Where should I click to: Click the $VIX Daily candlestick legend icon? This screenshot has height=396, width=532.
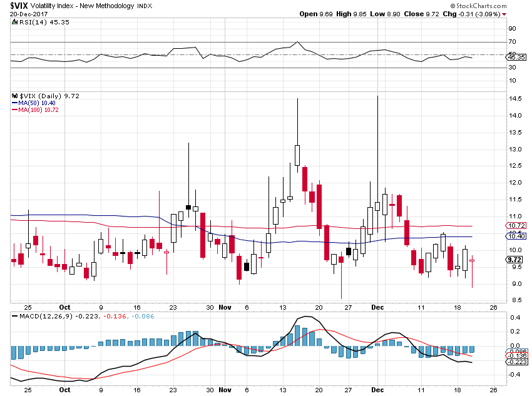(14, 96)
